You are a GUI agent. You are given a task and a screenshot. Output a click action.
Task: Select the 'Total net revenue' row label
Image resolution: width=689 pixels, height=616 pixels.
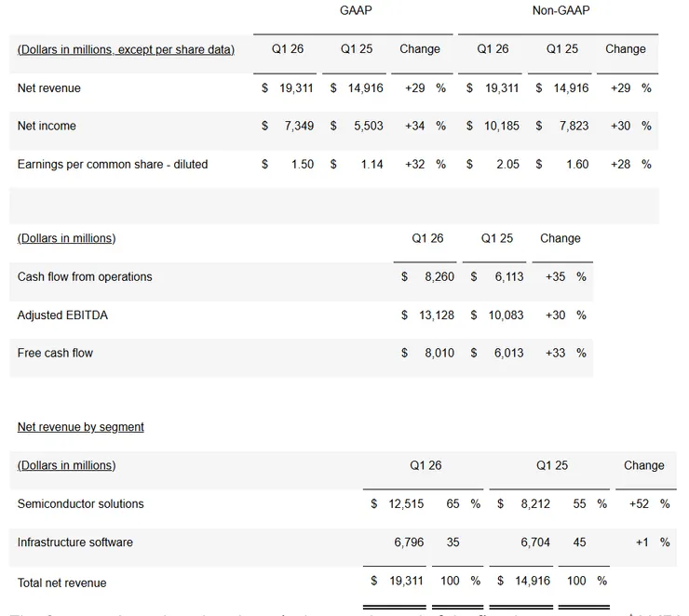coord(61,583)
